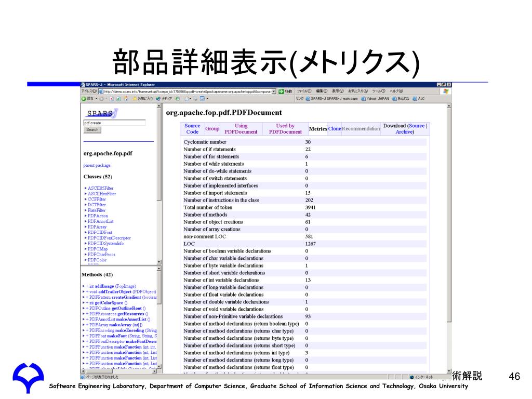Click the Forward arrow toolbar button
532x399 pixels.
[101, 99]
